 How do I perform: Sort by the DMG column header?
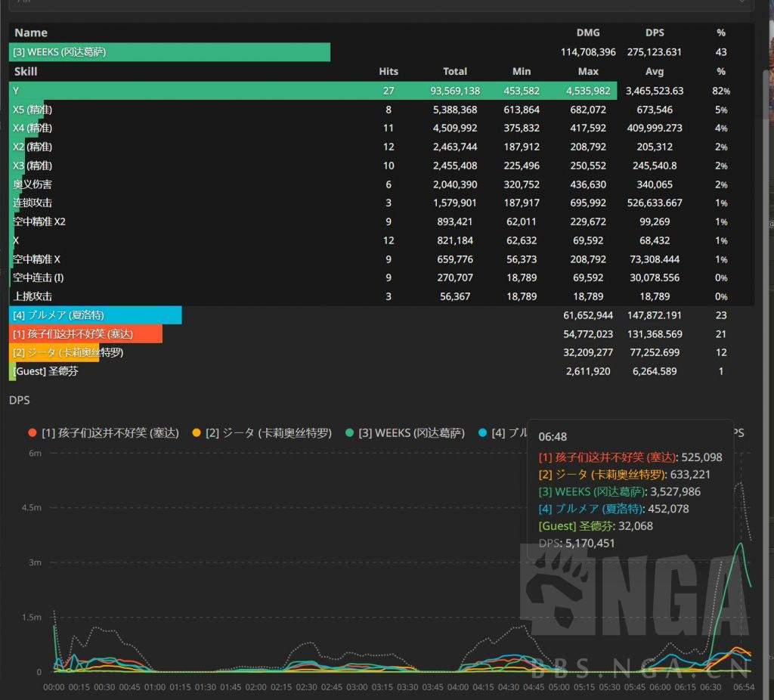tap(587, 33)
